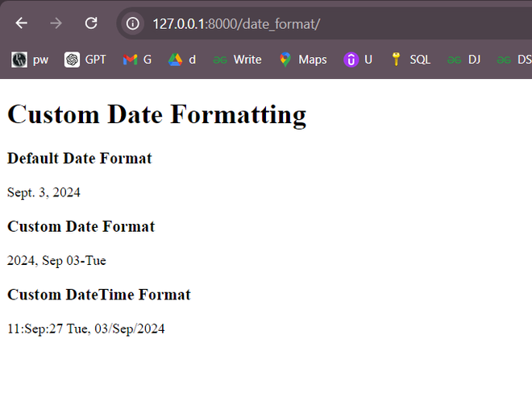532x409 pixels.
Task: Open the Maps bookmark
Action: [303, 60]
